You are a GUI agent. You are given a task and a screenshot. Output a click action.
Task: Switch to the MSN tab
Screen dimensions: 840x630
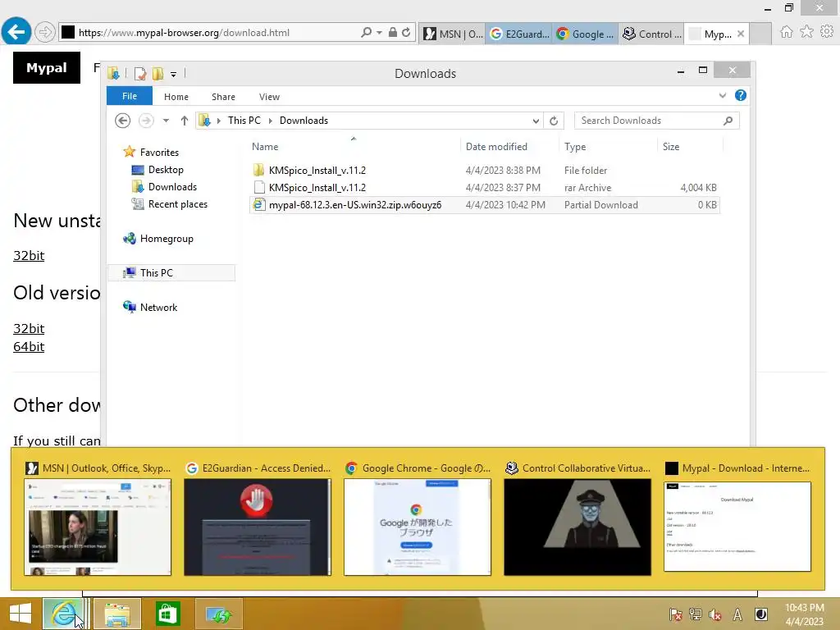453,34
